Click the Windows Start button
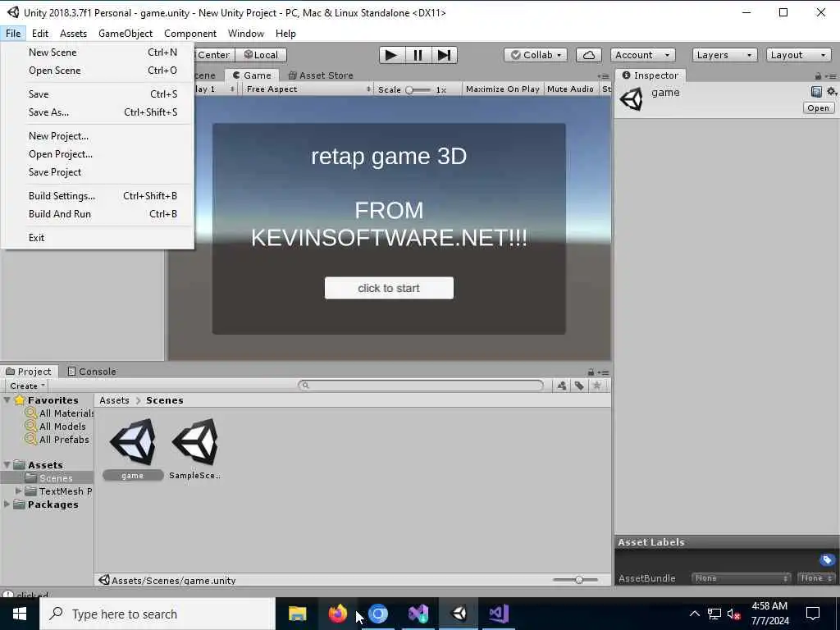Viewport: 840px width, 630px height. [x=20, y=614]
